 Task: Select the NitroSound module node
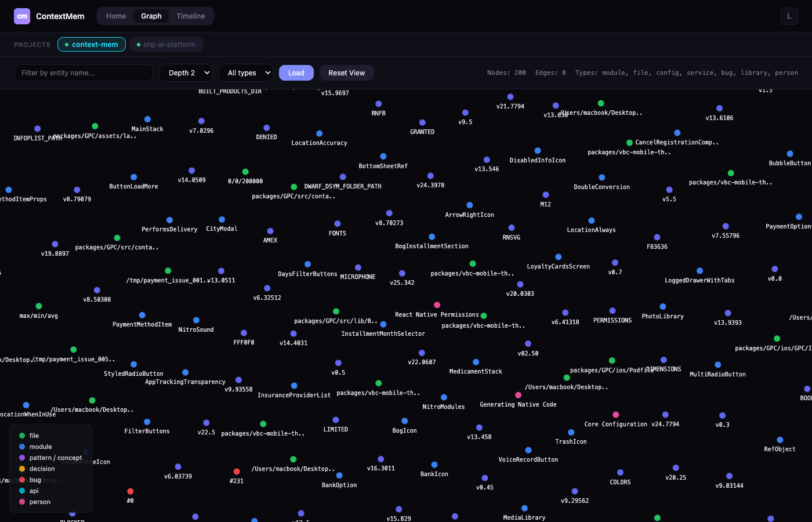(x=196, y=320)
